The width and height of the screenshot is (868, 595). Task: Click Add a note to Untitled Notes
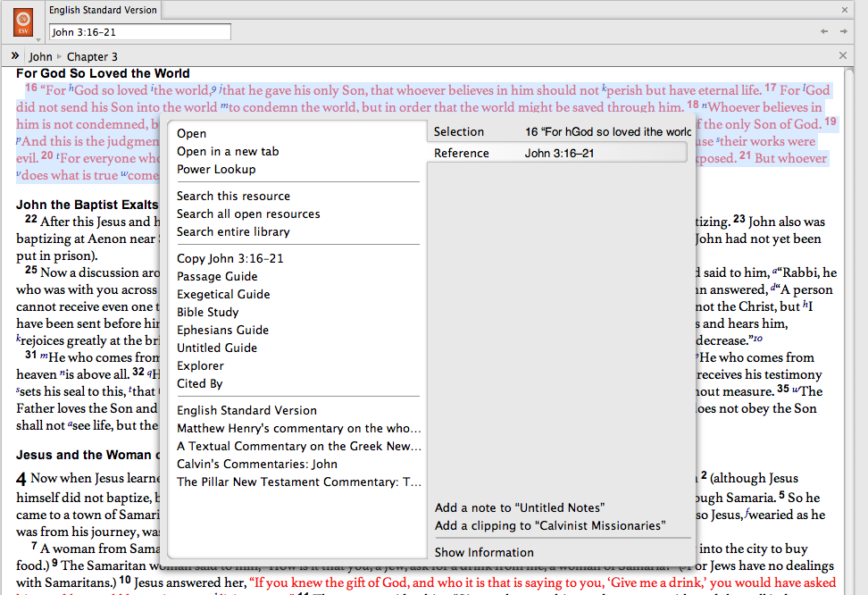519,507
